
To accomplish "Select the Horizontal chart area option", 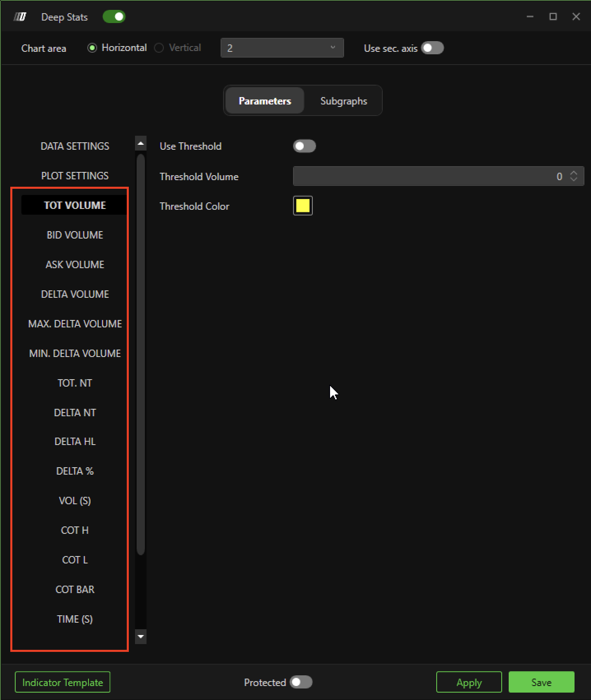I will coord(93,48).
